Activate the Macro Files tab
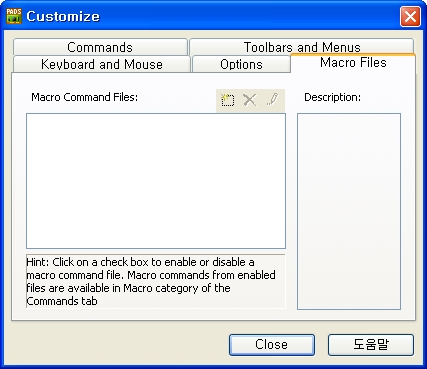Screen dimensions: 427x369 (353, 63)
